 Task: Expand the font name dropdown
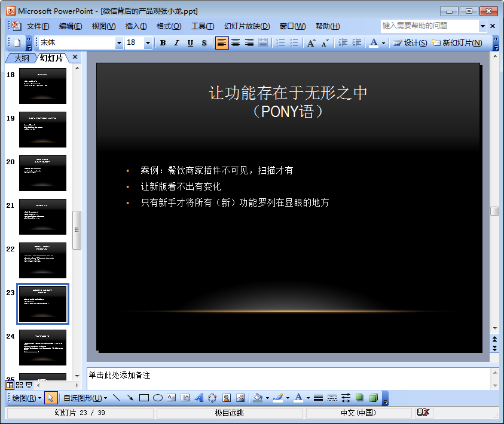coord(119,42)
